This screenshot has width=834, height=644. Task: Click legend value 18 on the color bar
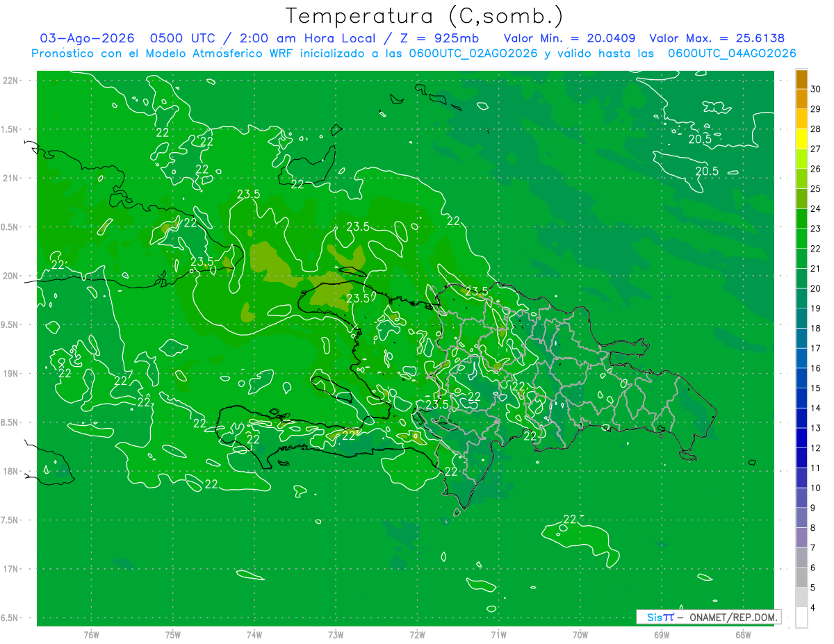pyautogui.click(x=816, y=328)
